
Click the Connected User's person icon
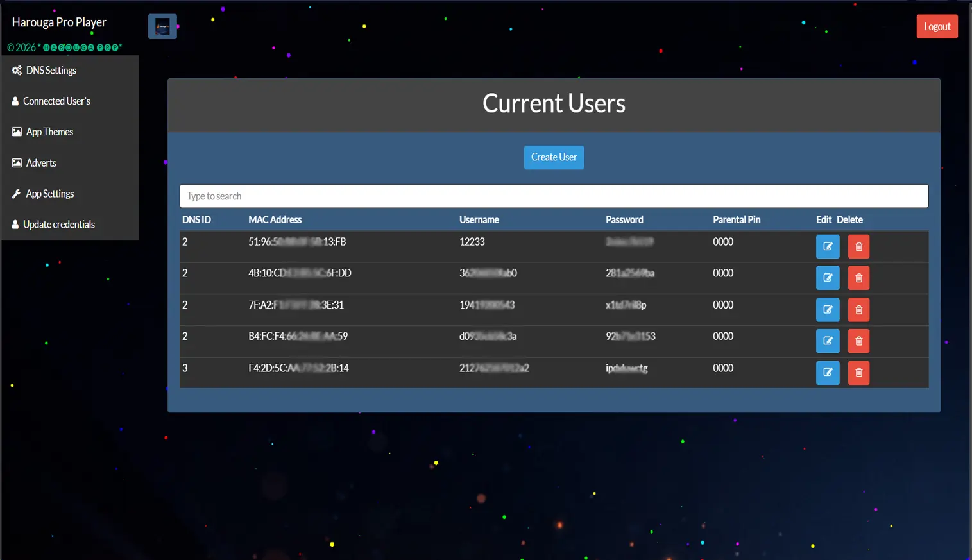coord(15,101)
